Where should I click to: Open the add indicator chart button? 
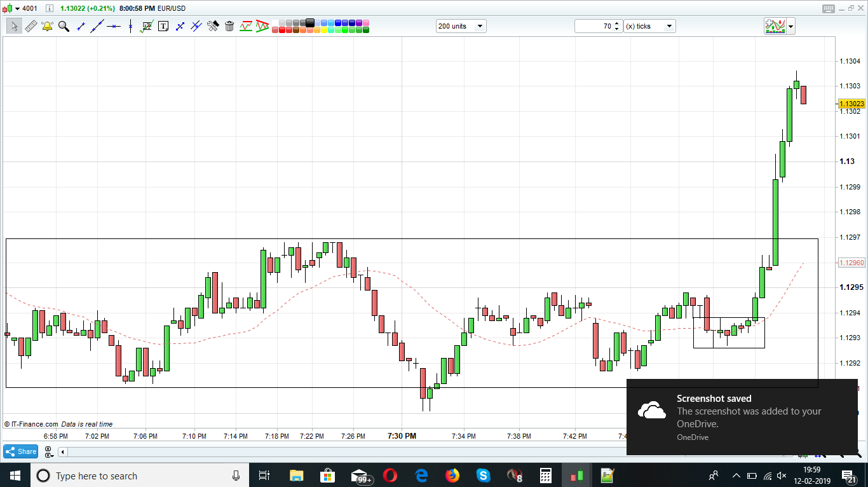[775, 26]
